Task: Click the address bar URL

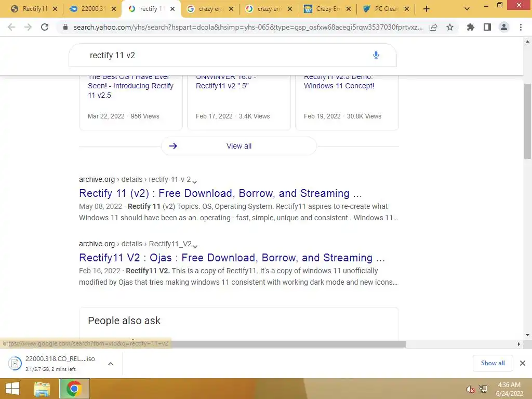Action: tap(248, 27)
